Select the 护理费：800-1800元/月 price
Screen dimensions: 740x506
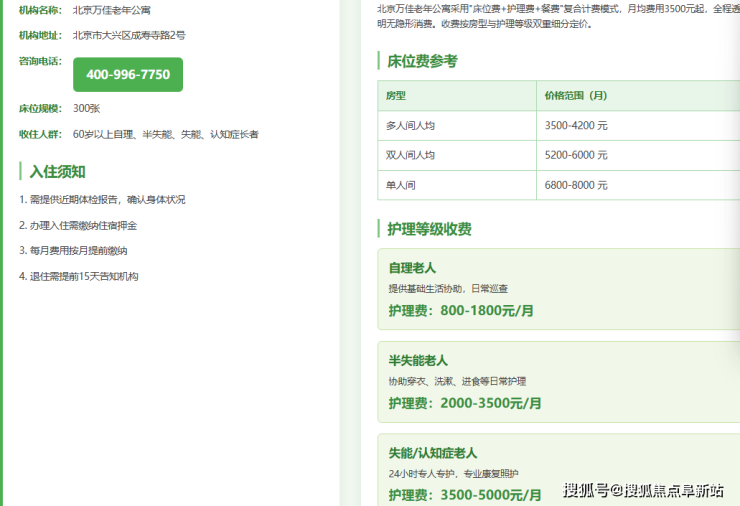(461, 311)
